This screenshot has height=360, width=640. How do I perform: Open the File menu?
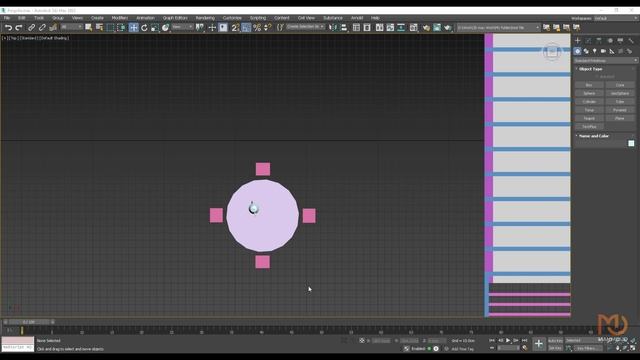(x=7, y=18)
